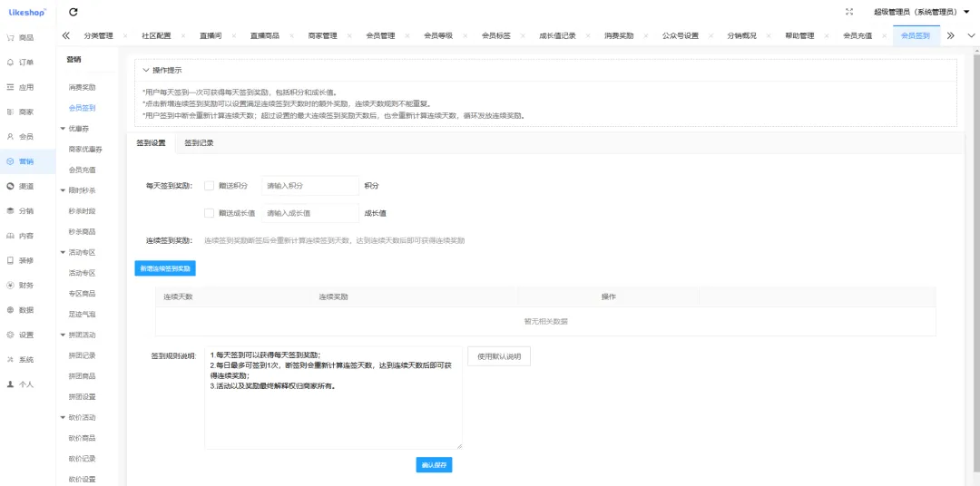Open 会员签到 in the marketing submenu
The image size is (980, 486).
[82, 108]
